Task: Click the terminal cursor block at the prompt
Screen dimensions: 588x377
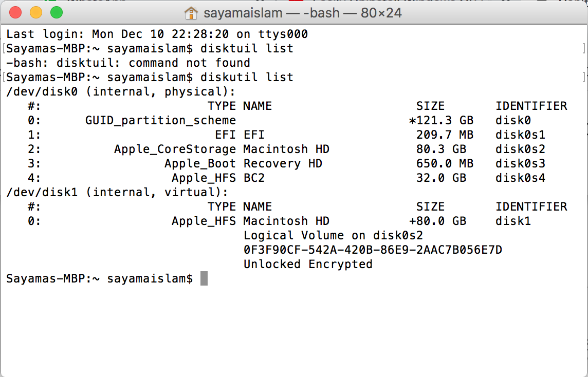Action: pos(204,278)
